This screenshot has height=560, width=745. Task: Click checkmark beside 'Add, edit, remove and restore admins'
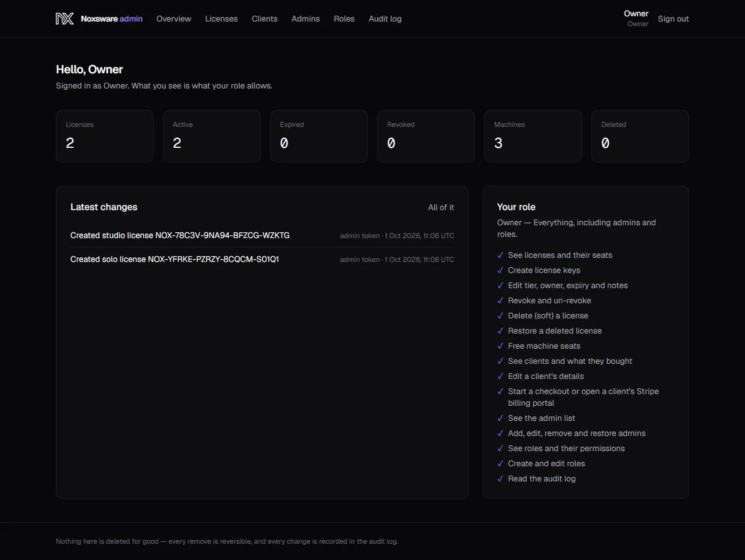[500, 433]
